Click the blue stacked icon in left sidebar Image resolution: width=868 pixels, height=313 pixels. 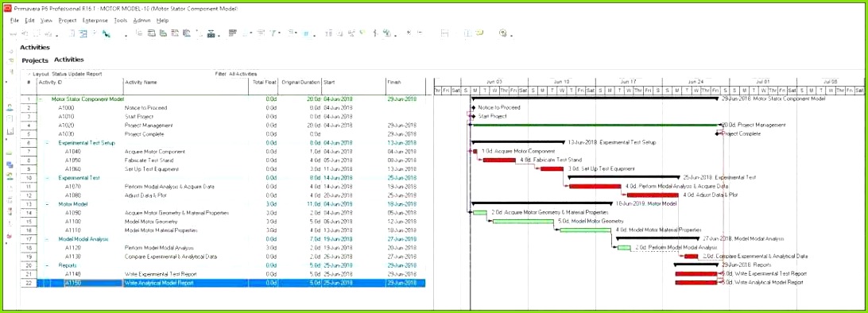click(10, 164)
